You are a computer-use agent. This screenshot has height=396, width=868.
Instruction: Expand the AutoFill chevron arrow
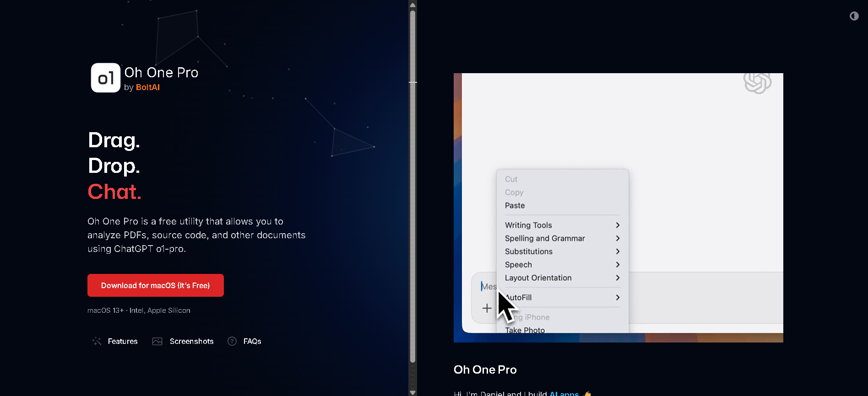pos(618,298)
